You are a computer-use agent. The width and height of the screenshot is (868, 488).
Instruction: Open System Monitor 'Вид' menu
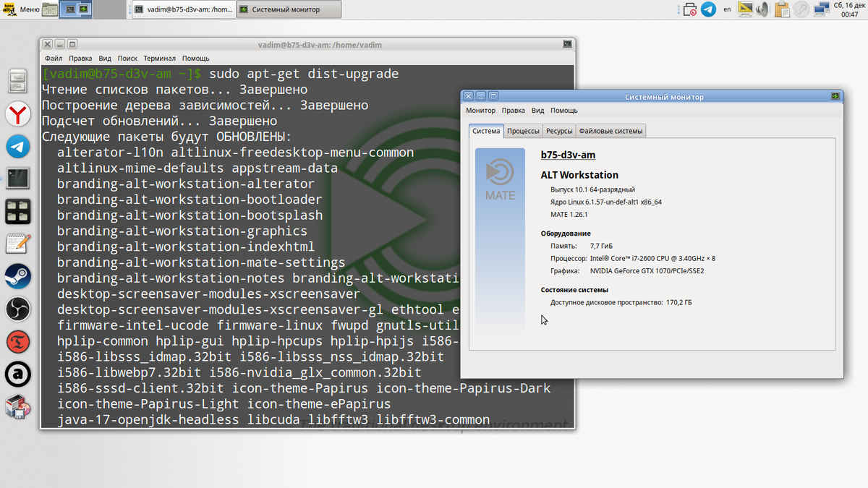pos(537,111)
